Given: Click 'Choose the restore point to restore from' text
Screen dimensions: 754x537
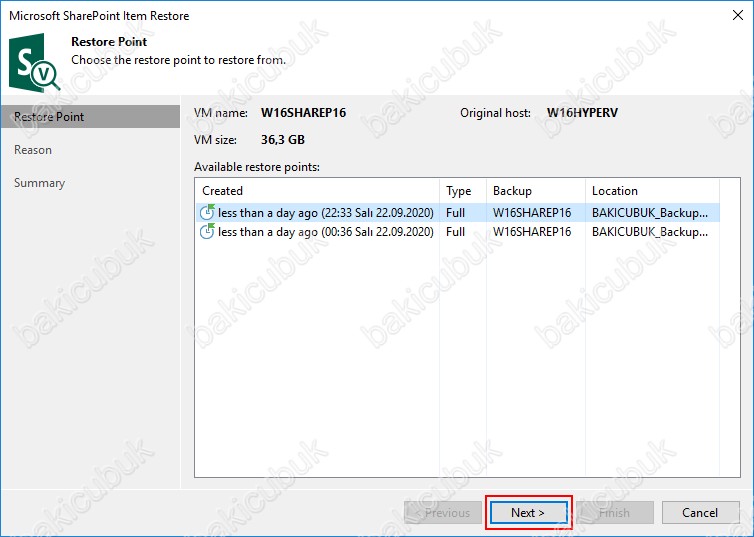Looking at the screenshot, I should 178,60.
